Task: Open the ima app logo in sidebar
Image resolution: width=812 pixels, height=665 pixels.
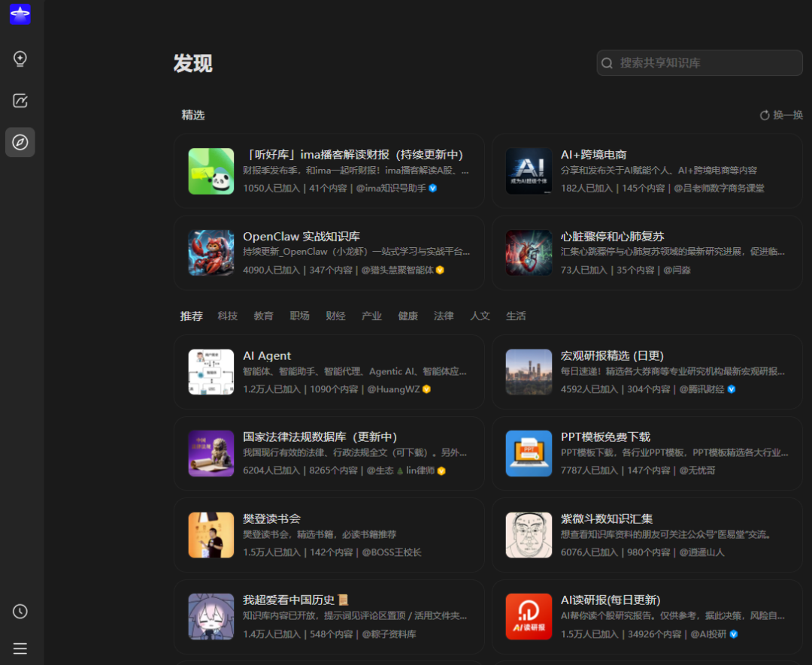Action: pos(20,14)
